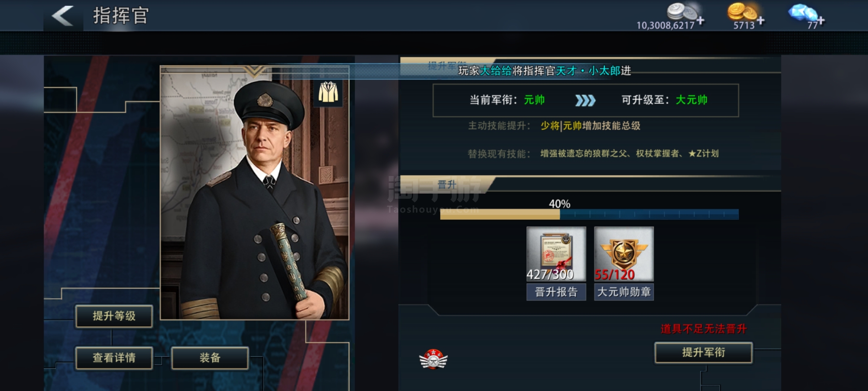The height and width of the screenshot is (391, 868).
Task: Go back using the arrow icon
Action: pos(63,16)
